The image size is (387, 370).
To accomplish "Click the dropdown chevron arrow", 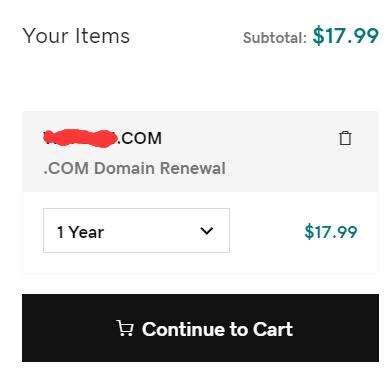I will coord(207,231).
